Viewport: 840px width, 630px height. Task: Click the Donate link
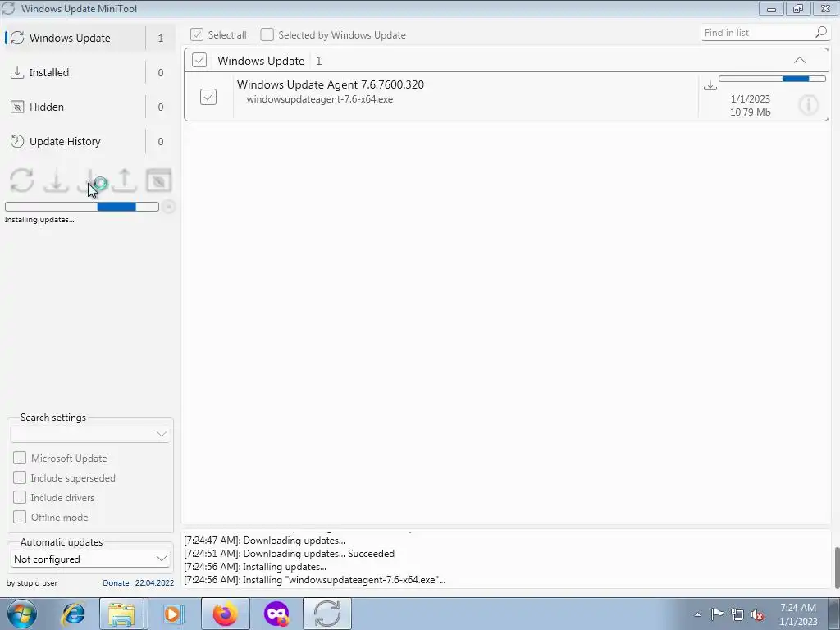pos(116,583)
